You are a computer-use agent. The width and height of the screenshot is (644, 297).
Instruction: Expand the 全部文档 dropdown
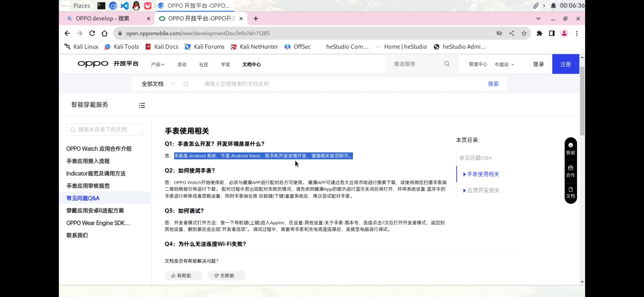[x=158, y=84]
